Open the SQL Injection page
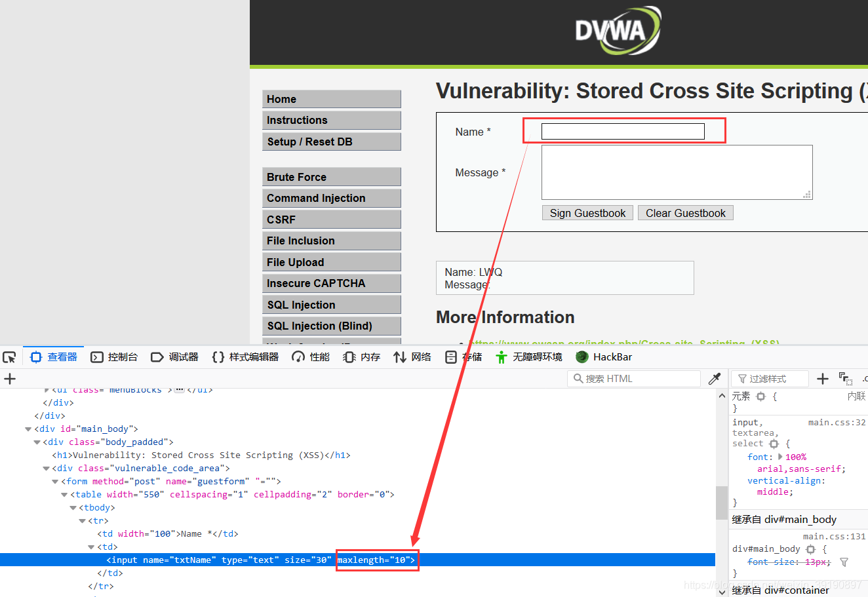Viewport: 868px width, 597px height. pyautogui.click(x=331, y=305)
